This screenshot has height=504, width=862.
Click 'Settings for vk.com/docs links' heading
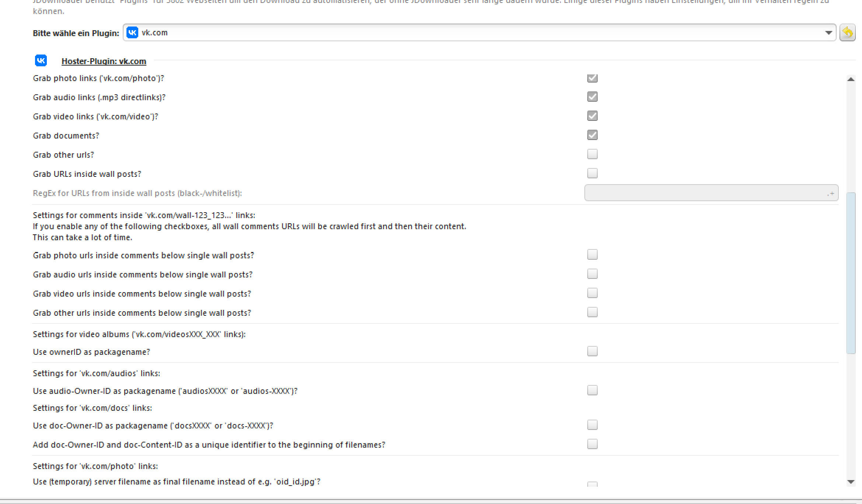coord(93,408)
